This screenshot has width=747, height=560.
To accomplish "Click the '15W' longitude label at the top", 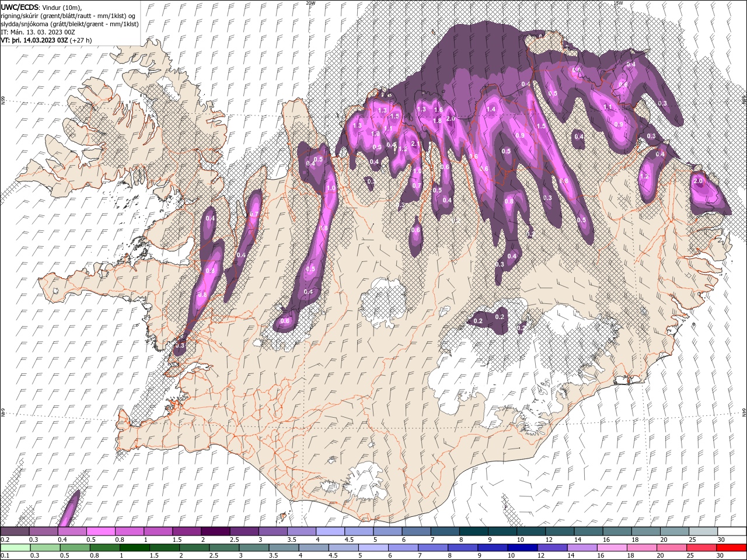I will coord(618,3).
